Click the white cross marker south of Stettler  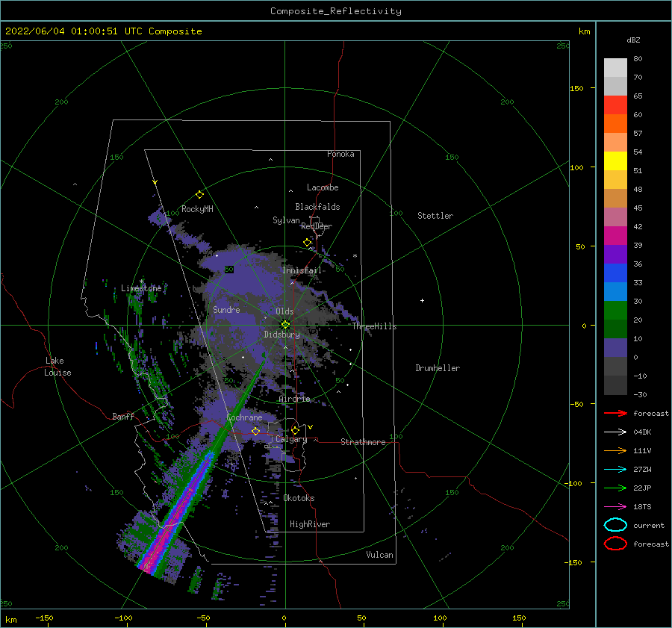pos(422,300)
